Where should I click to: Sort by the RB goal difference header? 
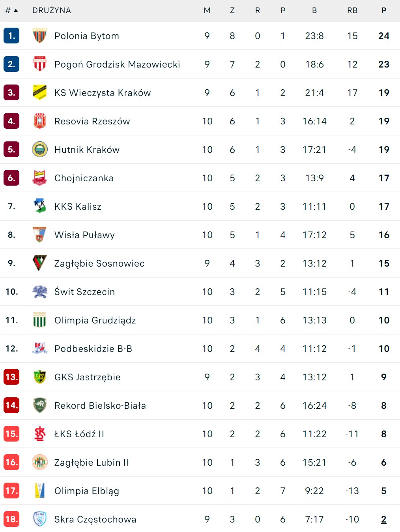pyautogui.click(x=352, y=10)
